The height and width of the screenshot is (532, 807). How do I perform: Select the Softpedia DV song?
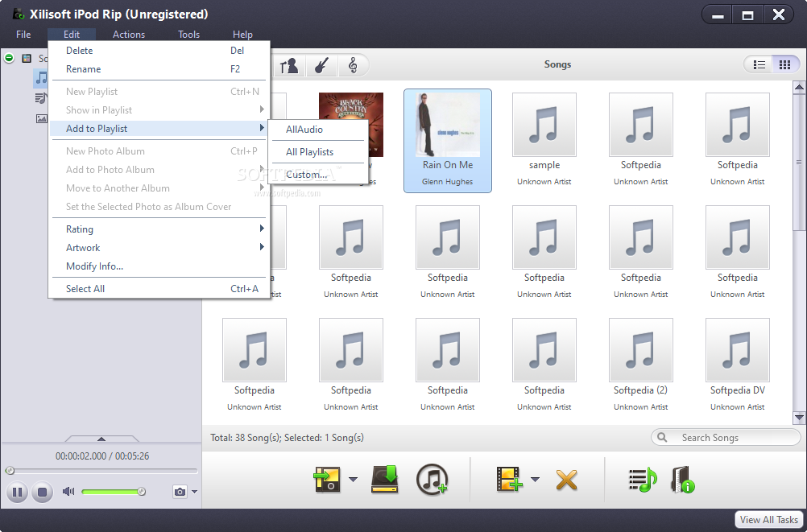point(737,364)
